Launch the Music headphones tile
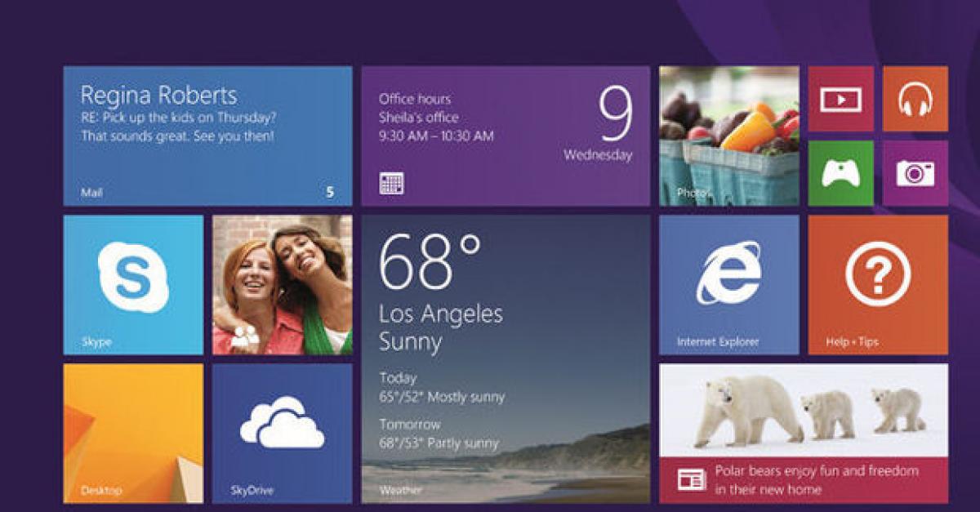This screenshot has height=512, width=980. pos(915,99)
